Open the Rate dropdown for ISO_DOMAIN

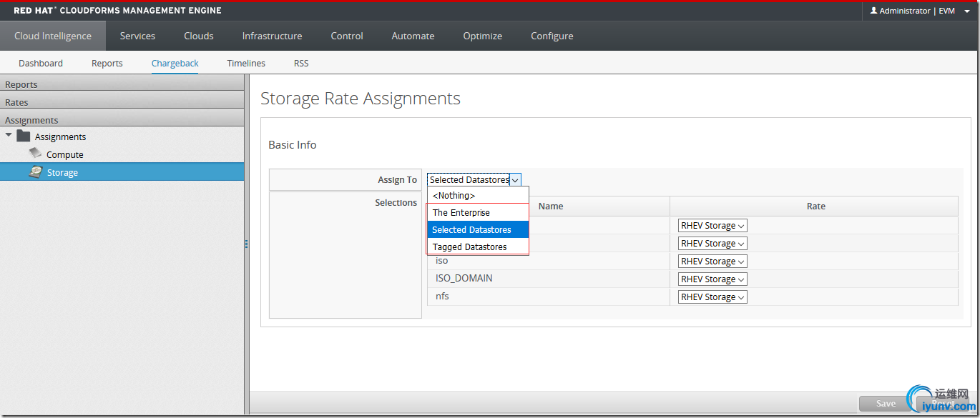(x=712, y=279)
